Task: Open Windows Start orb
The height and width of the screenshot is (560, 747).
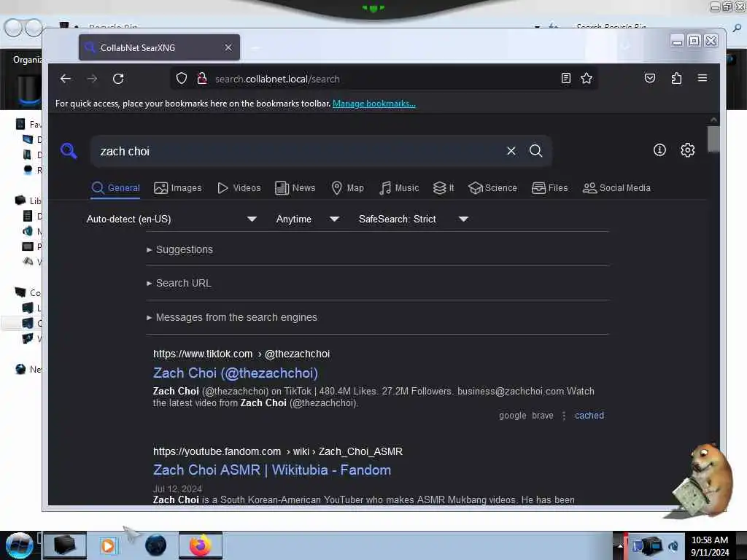Action: 19,545
